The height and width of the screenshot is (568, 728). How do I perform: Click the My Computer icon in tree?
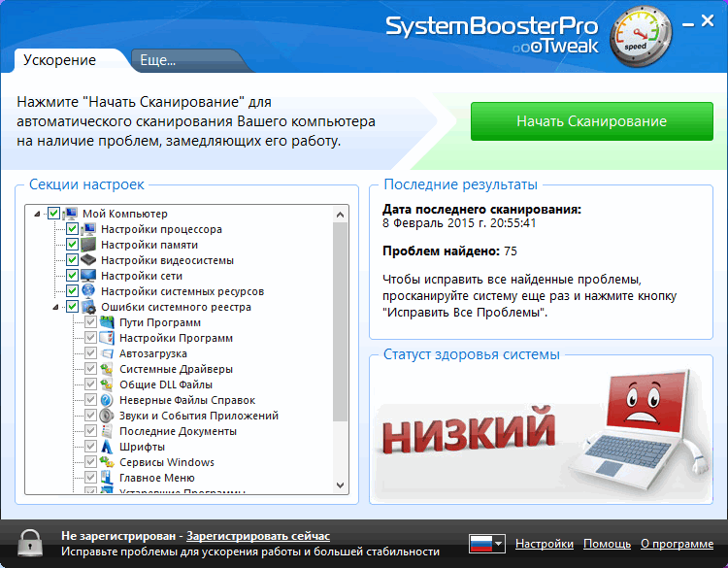tap(71, 214)
